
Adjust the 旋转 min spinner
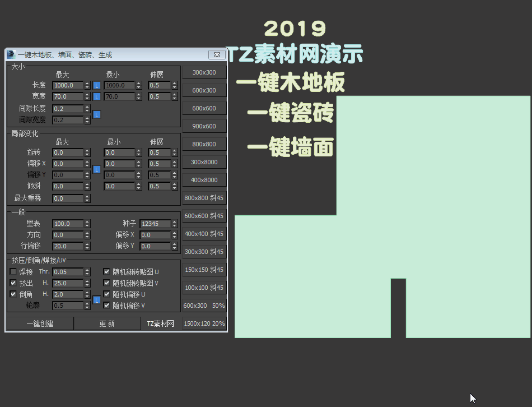138,152
